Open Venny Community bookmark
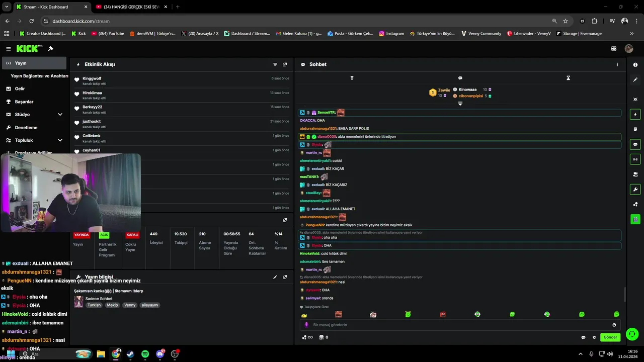Image resolution: width=644 pixels, height=362 pixels. point(480,33)
